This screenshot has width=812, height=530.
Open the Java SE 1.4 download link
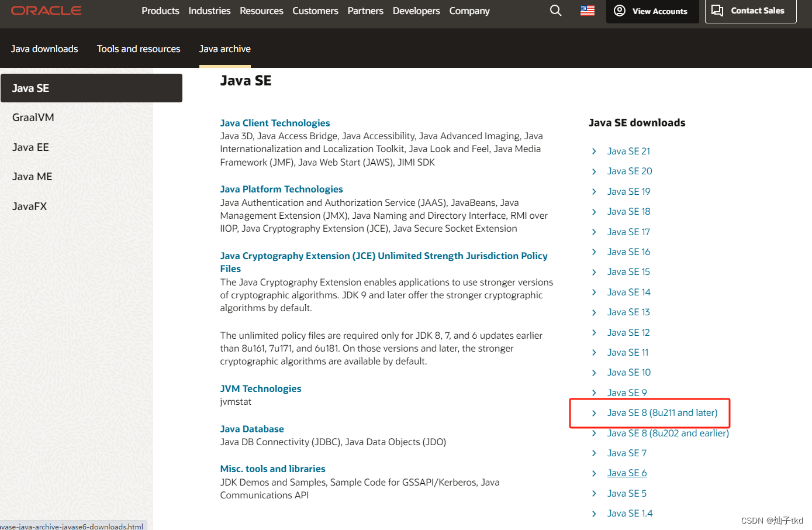coord(630,514)
